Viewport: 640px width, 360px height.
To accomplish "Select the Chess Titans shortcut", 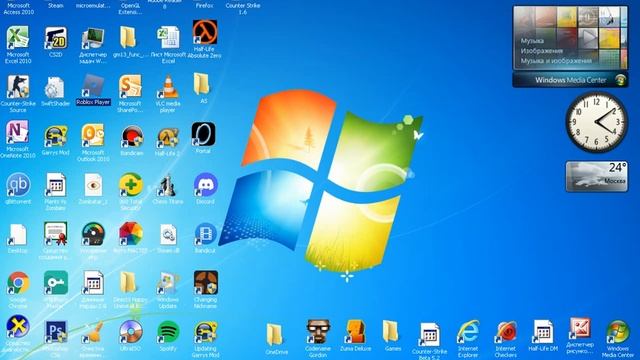I will (168, 185).
